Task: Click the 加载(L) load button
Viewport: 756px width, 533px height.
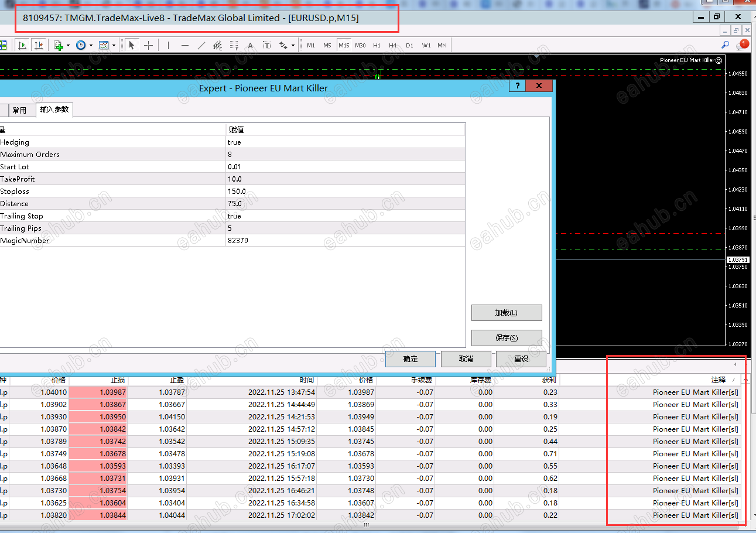Action: tap(507, 313)
